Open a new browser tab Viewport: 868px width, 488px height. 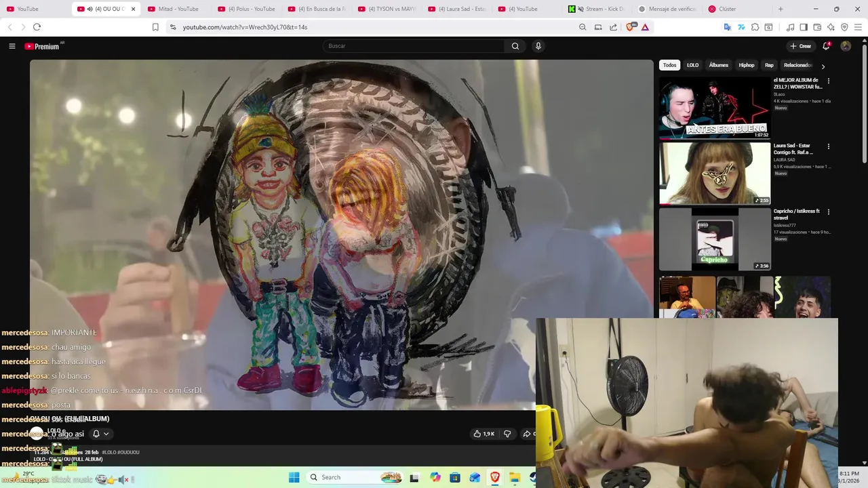[x=781, y=9]
